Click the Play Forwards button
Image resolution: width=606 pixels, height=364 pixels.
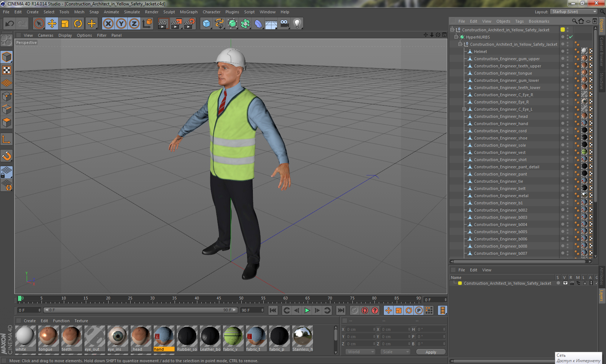[x=307, y=310]
